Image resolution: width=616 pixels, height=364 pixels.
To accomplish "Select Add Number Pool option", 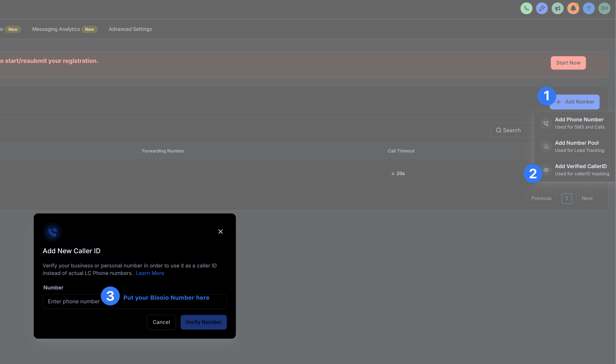I will (575, 146).
